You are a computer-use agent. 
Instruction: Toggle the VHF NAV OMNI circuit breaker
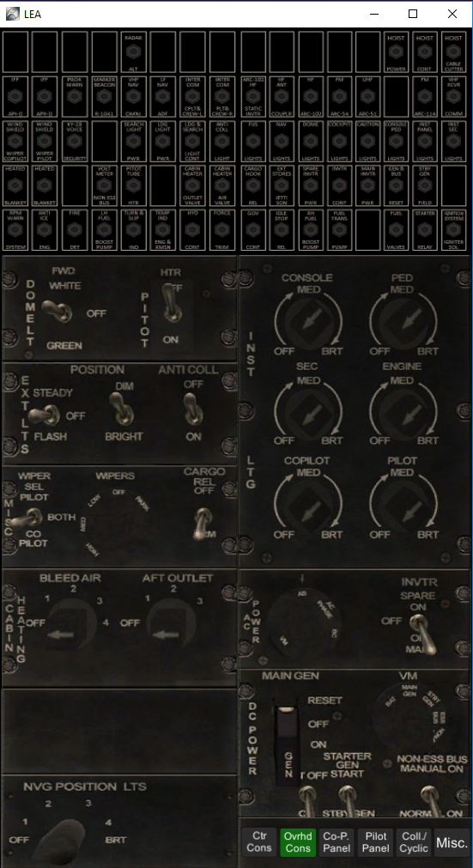point(133,97)
